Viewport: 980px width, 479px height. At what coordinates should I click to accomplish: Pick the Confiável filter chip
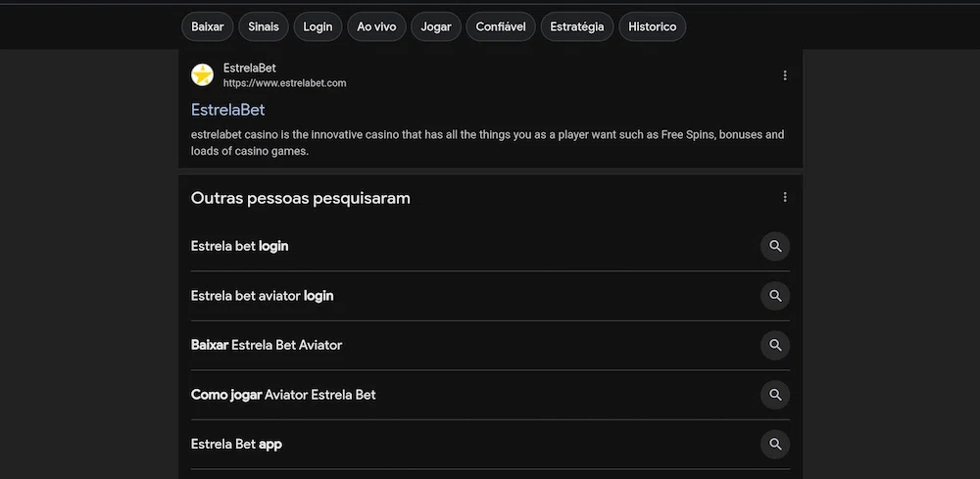pyautogui.click(x=501, y=26)
